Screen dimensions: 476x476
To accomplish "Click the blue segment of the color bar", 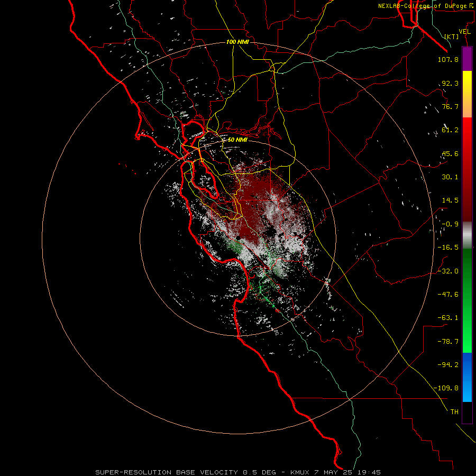I will (467, 377).
